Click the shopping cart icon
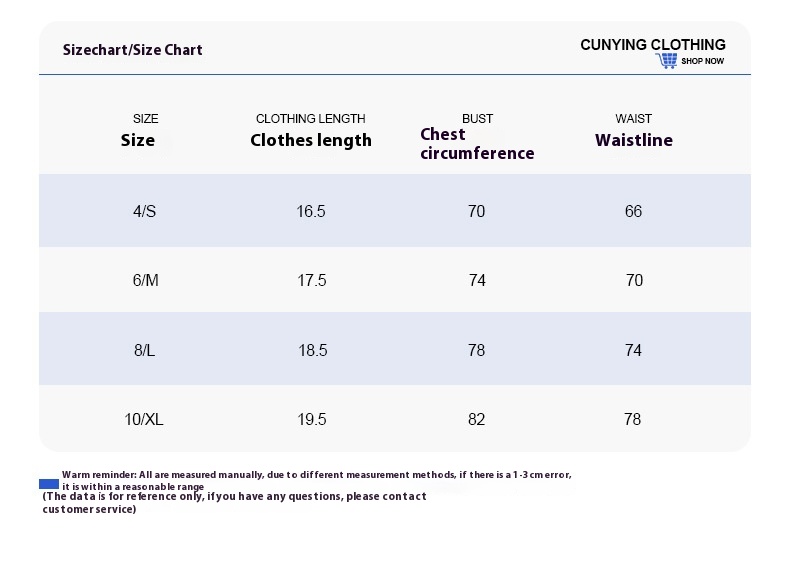 pos(667,60)
